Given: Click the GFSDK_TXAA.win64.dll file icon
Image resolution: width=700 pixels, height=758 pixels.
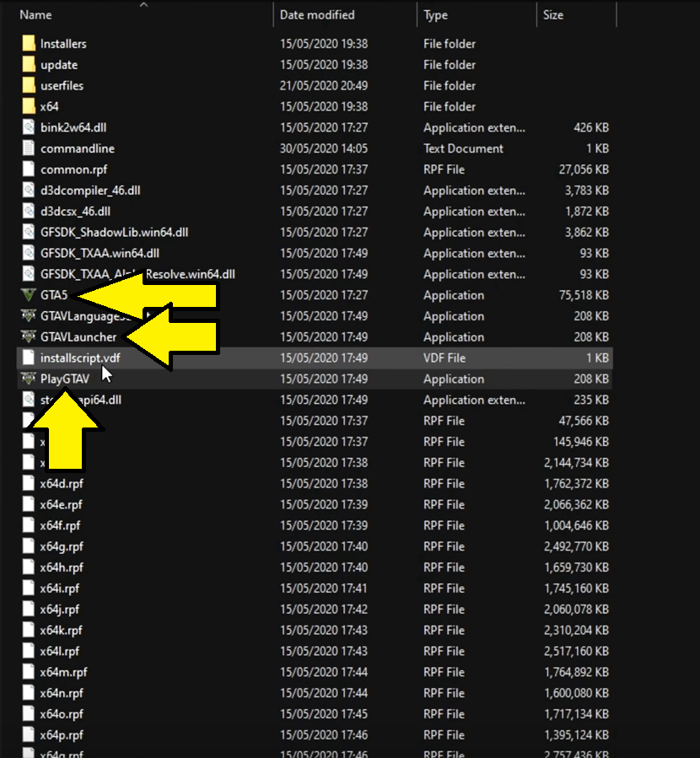Looking at the screenshot, I should tap(29, 253).
